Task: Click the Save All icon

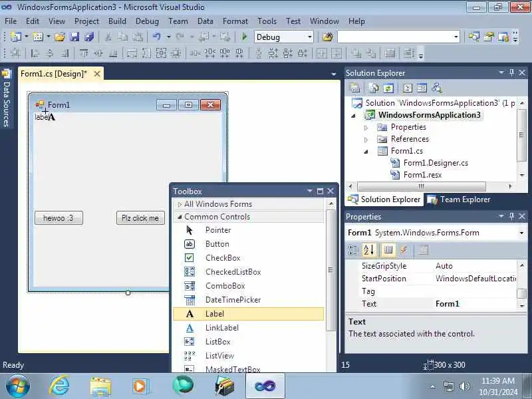Action: [x=89, y=37]
